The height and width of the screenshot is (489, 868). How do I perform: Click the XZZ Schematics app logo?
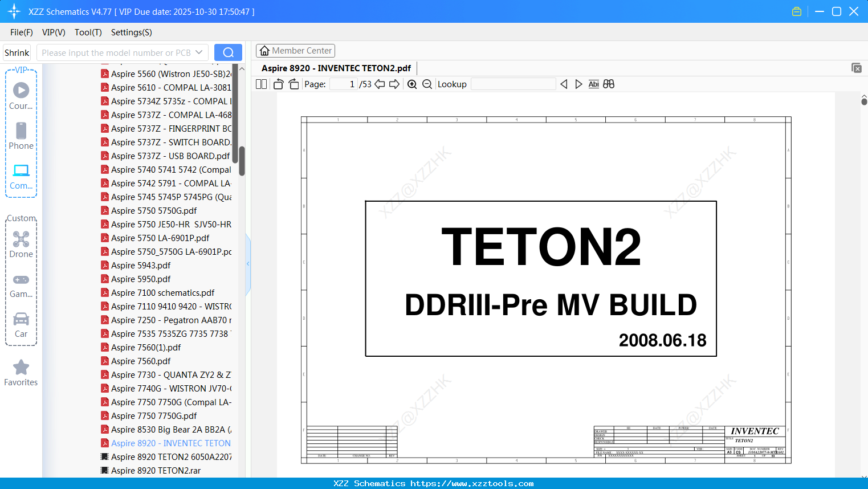pyautogui.click(x=14, y=11)
